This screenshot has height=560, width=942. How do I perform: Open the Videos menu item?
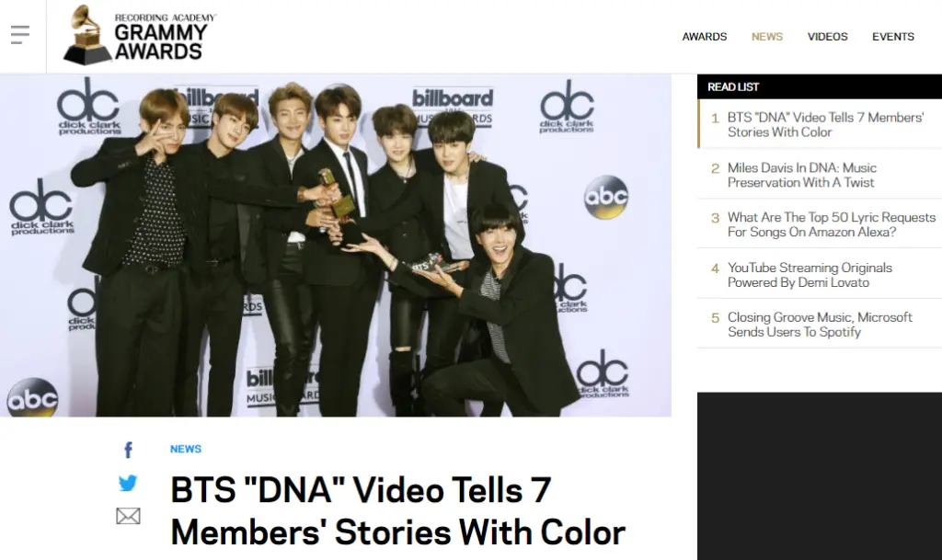click(x=827, y=37)
